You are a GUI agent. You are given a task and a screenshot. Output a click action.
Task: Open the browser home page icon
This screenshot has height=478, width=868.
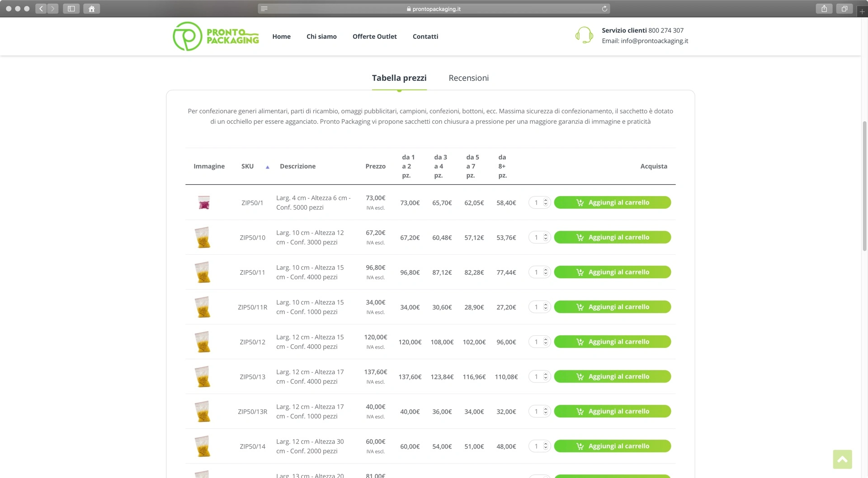[91, 9]
